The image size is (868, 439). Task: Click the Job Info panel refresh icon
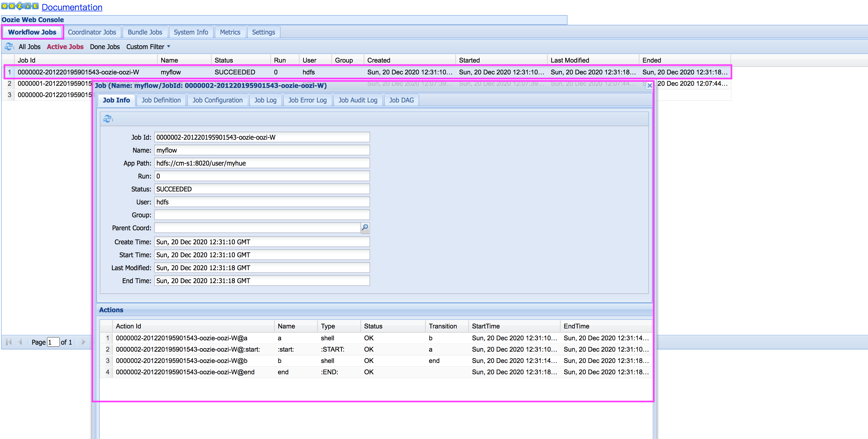tap(108, 119)
